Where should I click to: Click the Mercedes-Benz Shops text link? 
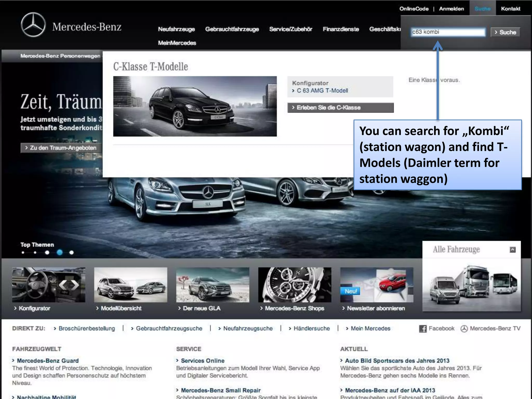(295, 308)
